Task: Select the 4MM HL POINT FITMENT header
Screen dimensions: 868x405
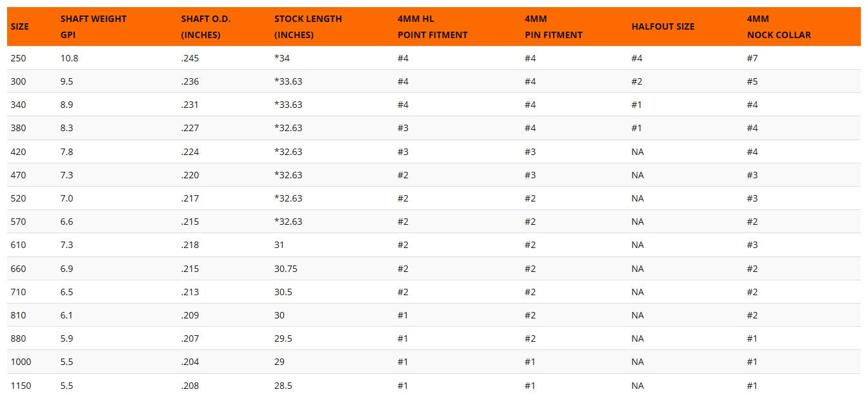Action: (432, 26)
